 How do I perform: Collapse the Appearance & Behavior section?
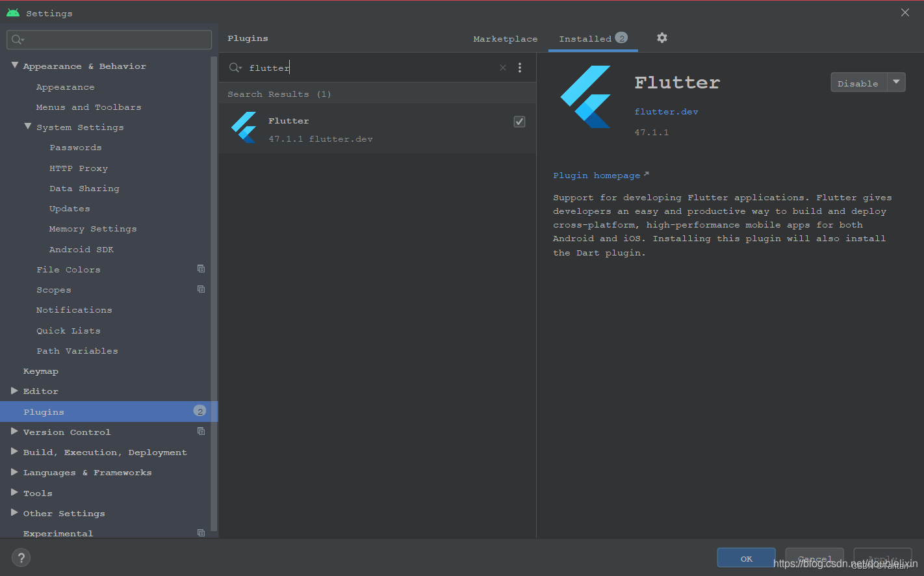click(x=14, y=65)
